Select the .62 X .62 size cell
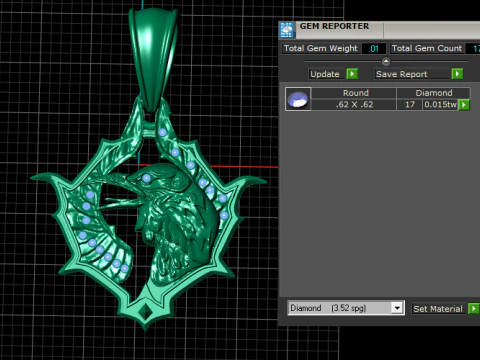Image resolution: width=480 pixels, height=360 pixels. click(x=354, y=105)
